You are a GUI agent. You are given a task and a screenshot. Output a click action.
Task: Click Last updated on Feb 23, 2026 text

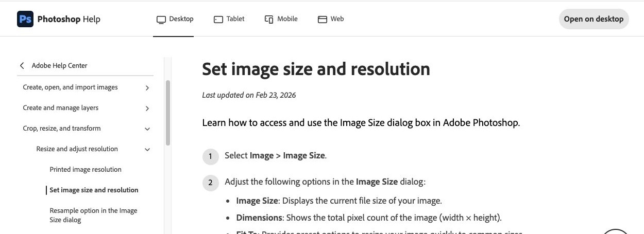pos(249,95)
